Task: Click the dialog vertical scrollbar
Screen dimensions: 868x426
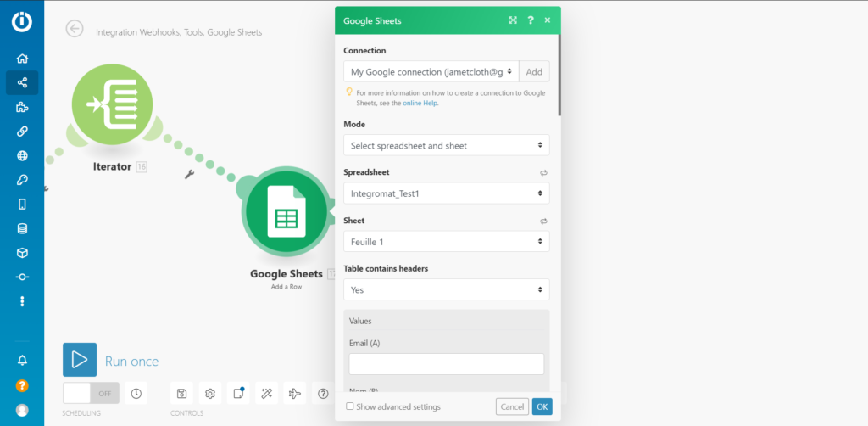Action: click(559, 74)
